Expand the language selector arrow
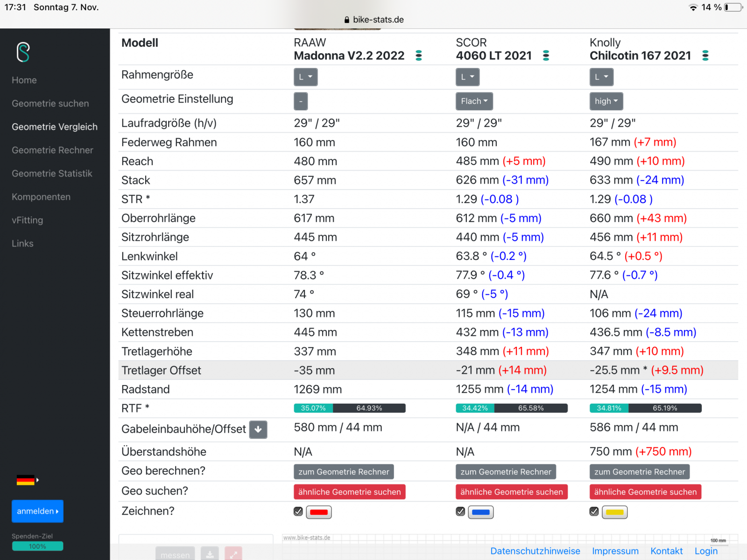747x560 pixels. coord(37,480)
